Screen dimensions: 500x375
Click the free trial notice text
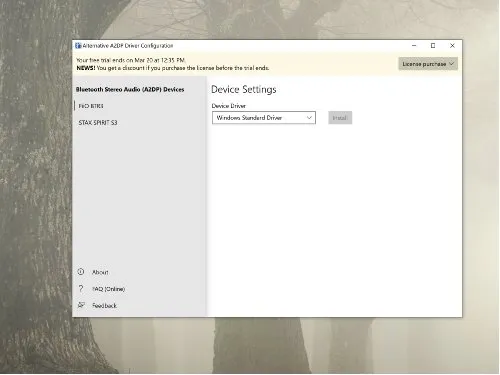click(131, 60)
